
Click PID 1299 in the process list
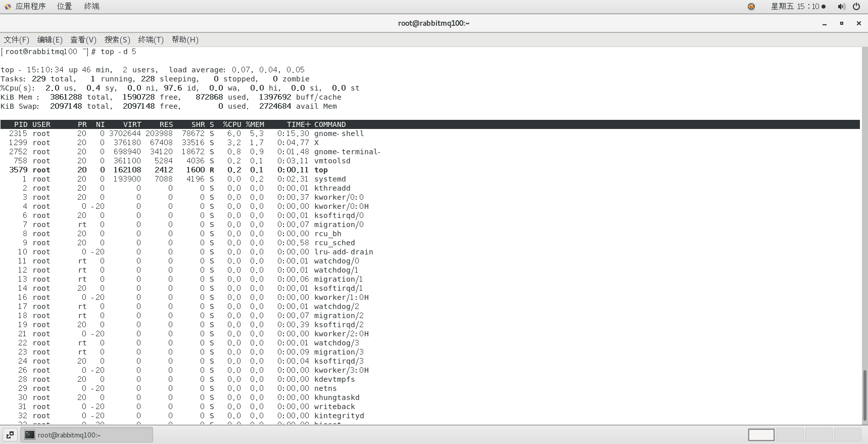point(18,143)
